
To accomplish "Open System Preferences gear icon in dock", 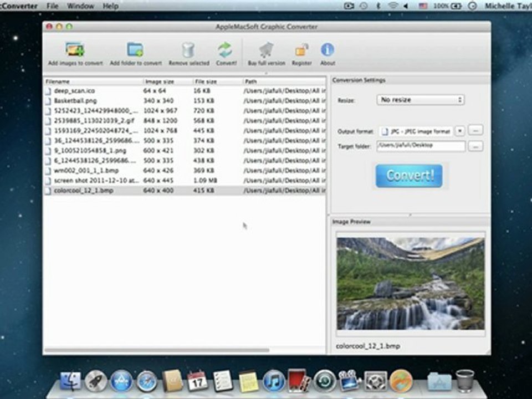I will point(375,381).
